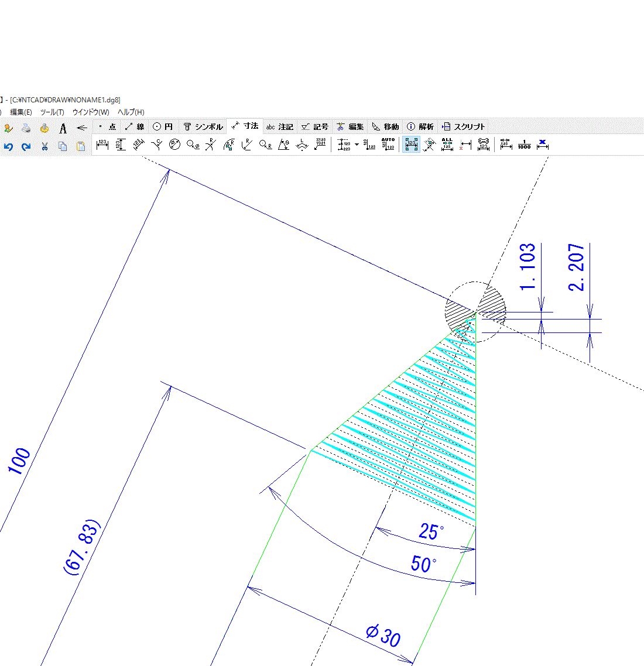Select the ordinate dimension tool

(x=369, y=145)
